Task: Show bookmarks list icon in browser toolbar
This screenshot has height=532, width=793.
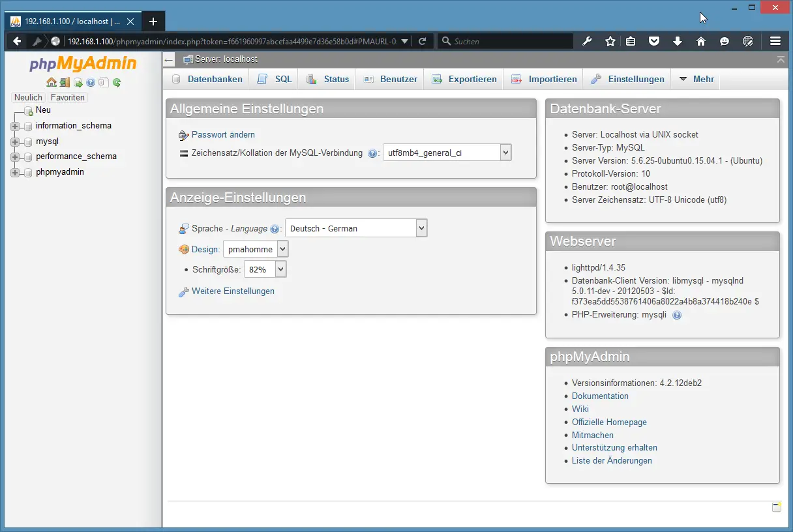Action: click(631, 41)
